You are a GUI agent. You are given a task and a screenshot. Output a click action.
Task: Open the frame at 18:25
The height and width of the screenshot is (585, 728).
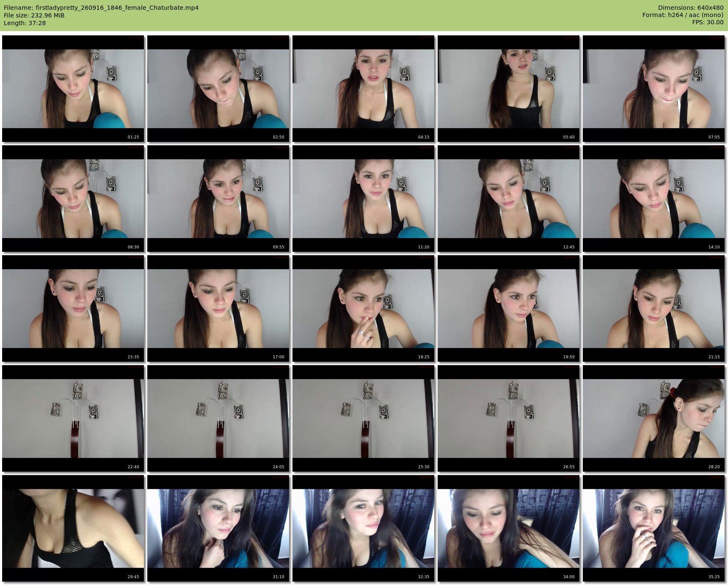[363, 308]
